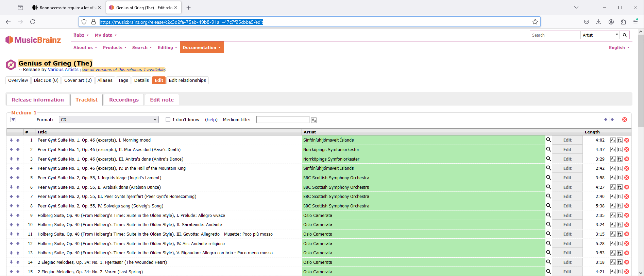This screenshot has width=644, height=276.
Task: Open the Cover art (2) tab
Action: point(78,80)
